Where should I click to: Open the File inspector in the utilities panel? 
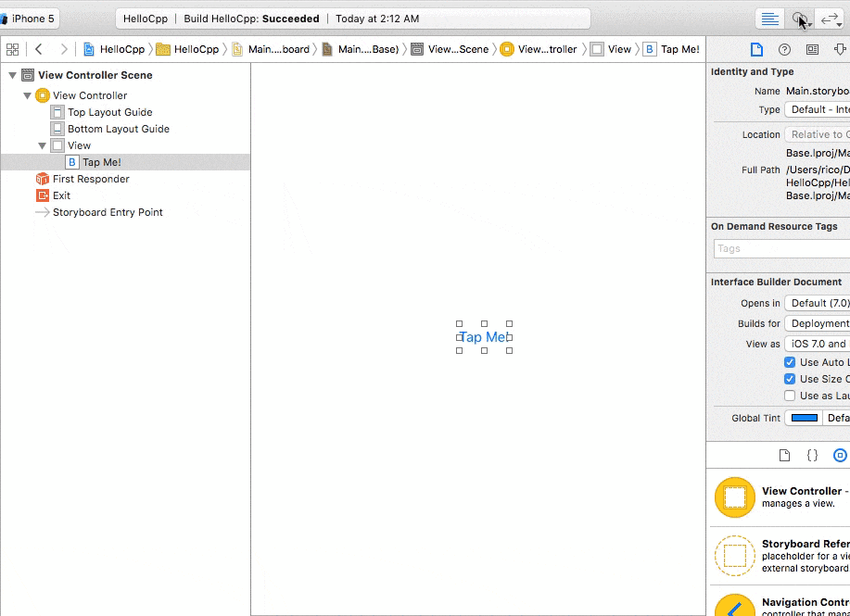[756, 48]
